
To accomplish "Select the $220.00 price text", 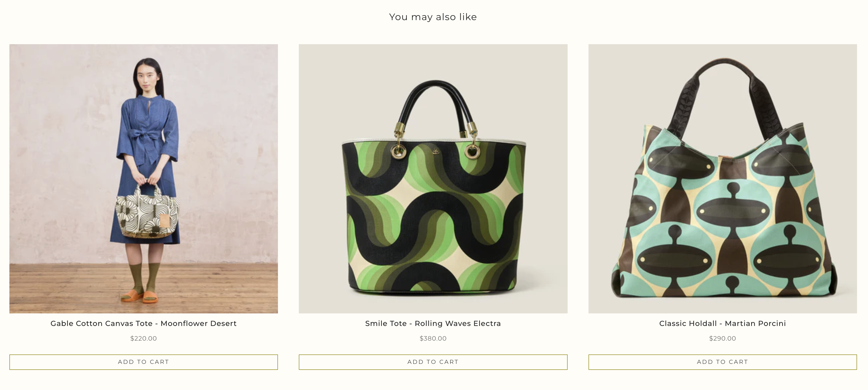I will coord(144,339).
